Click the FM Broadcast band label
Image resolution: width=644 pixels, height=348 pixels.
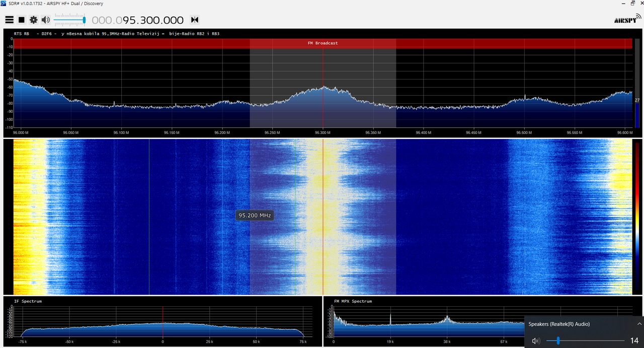(323, 43)
